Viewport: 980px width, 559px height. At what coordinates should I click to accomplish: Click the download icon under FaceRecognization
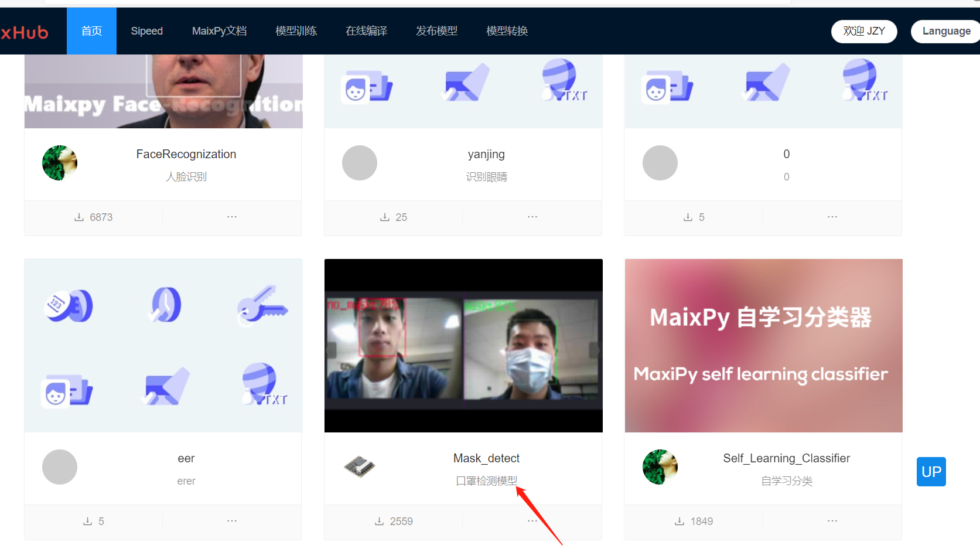click(78, 216)
